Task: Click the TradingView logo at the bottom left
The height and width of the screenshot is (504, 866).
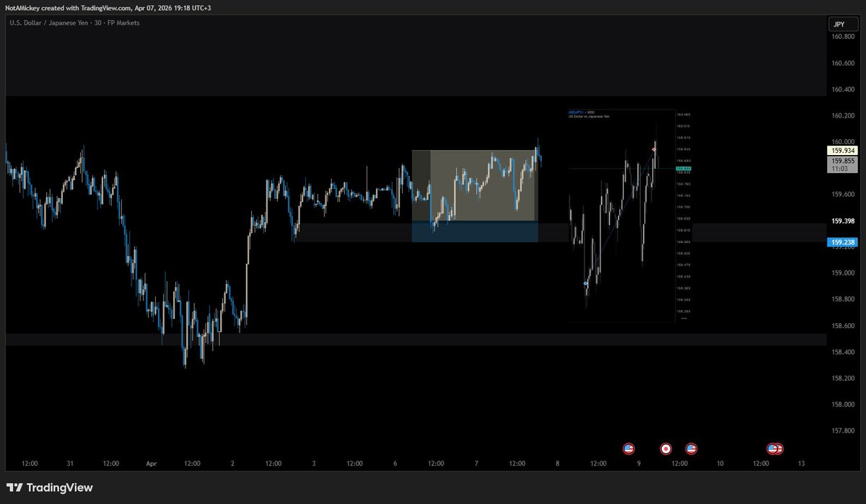Action: (50, 487)
